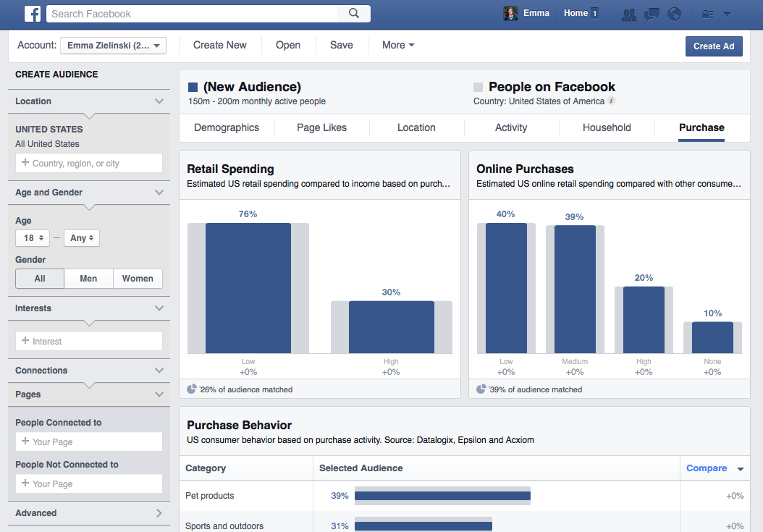The width and height of the screenshot is (763, 532).
Task: Click the Sports and outdoors 31% bar
Action: pyautogui.click(x=423, y=525)
